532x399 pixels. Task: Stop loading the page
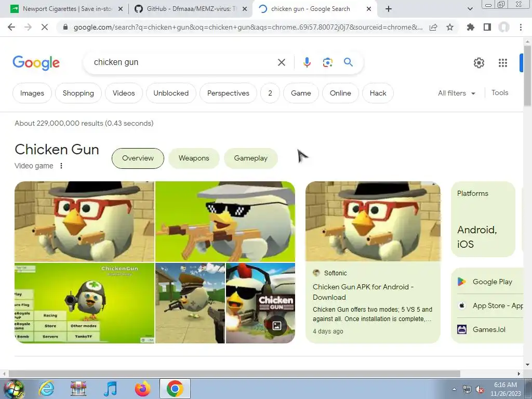tap(45, 27)
